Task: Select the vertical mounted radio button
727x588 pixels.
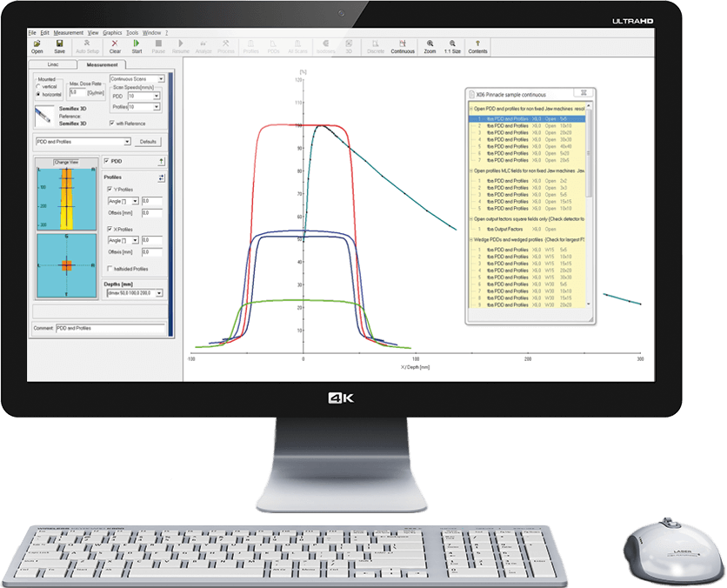Action: [x=37, y=87]
